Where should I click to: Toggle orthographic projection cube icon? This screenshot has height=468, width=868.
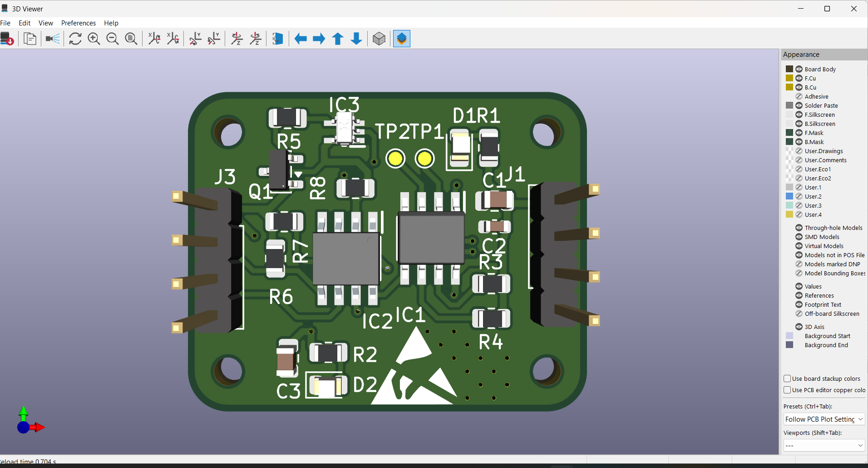(379, 39)
